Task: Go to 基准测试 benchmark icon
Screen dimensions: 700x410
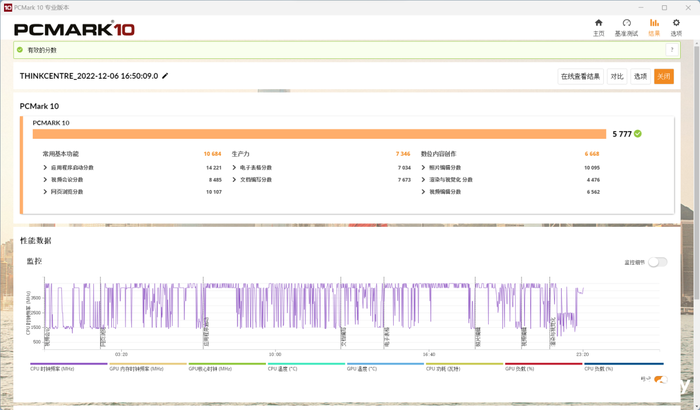Action: [626, 26]
